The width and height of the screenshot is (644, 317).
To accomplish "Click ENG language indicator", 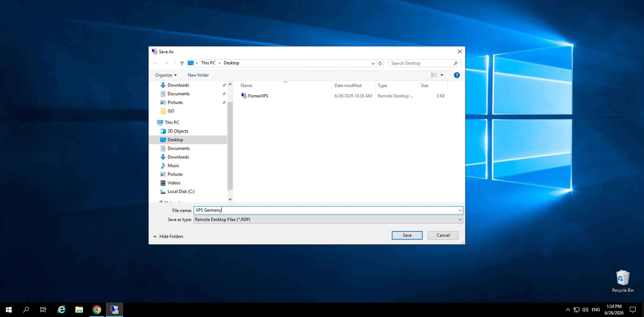I will 596,310.
